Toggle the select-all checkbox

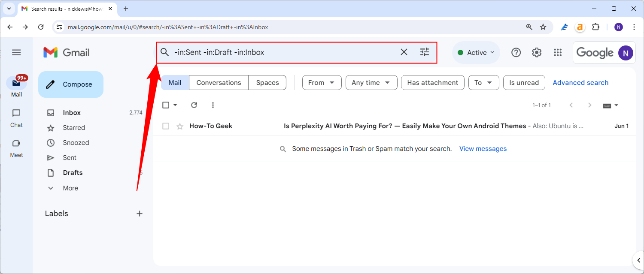(x=166, y=105)
